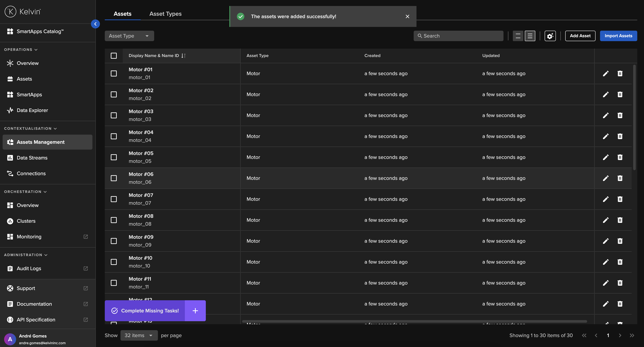Open the Clusters page
The image size is (644, 347).
tap(26, 221)
